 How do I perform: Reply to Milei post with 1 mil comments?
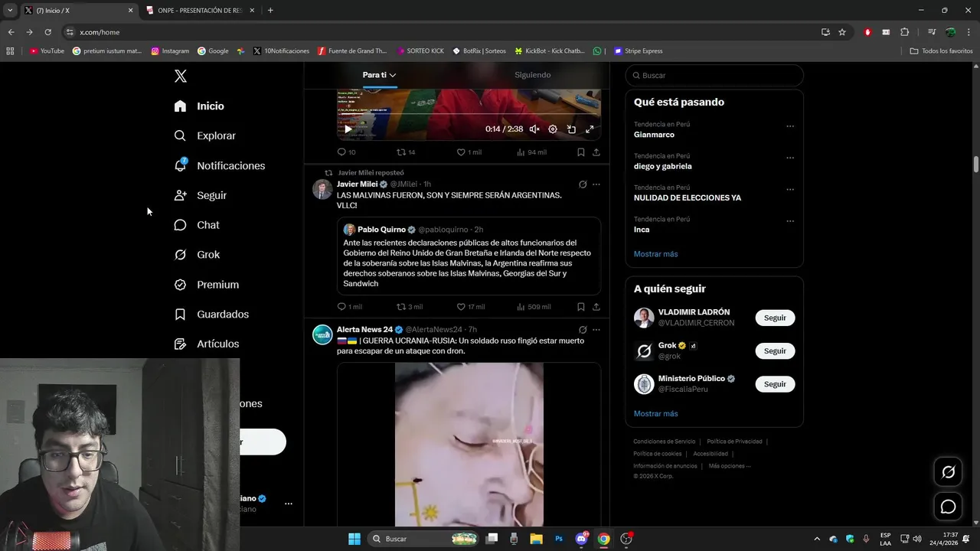[x=349, y=307]
